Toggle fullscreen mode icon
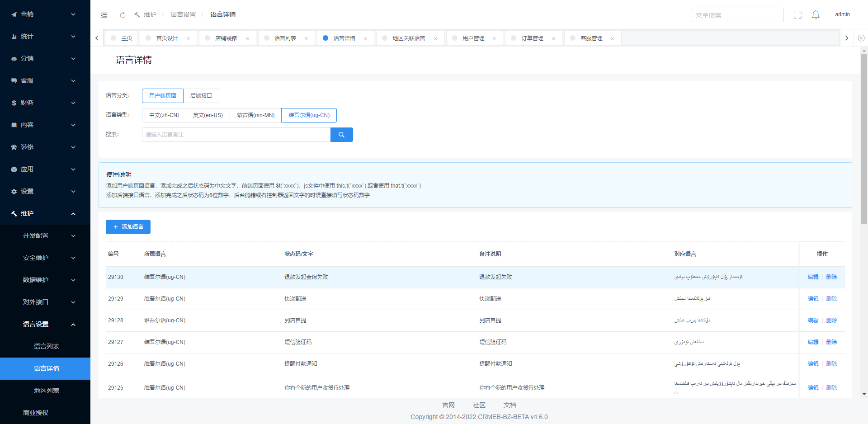868x424 pixels. (x=797, y=15)
